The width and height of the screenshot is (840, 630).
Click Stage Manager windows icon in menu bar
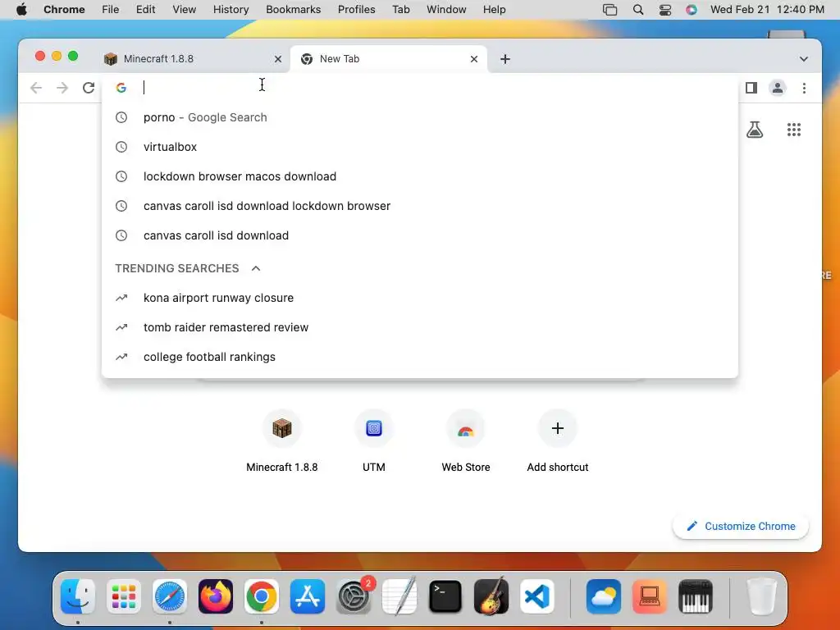click(609, 10)
